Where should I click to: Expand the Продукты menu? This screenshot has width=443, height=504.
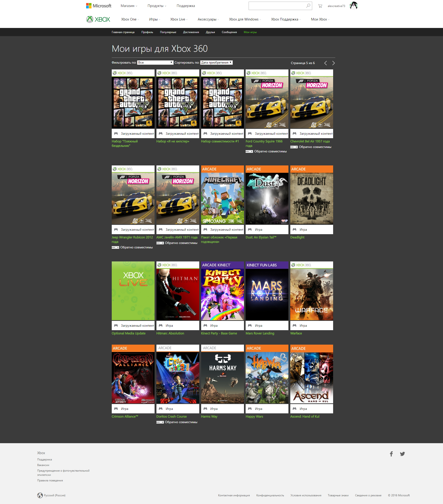tap(157, 6)
